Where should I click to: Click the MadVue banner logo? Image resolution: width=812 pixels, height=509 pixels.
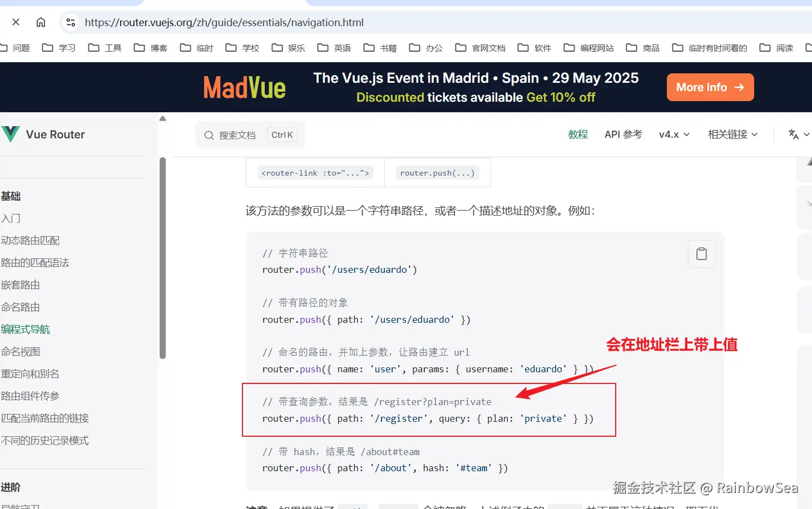(x=245, y=88)
